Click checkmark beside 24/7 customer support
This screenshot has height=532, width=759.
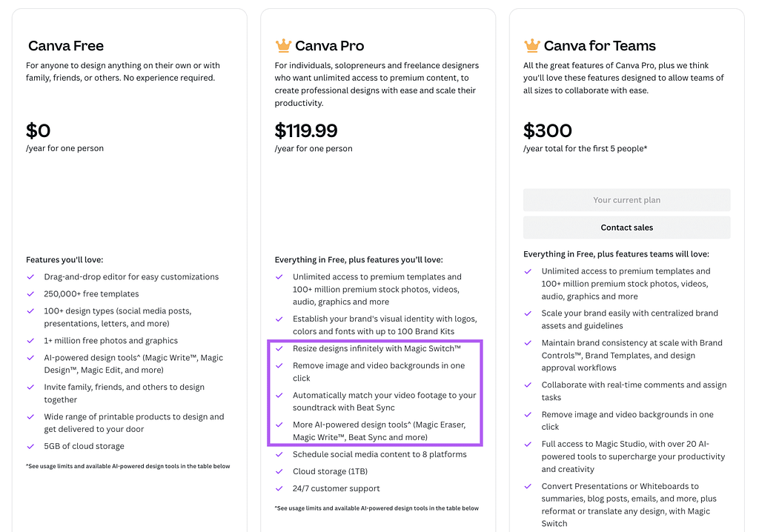point(279,489)
